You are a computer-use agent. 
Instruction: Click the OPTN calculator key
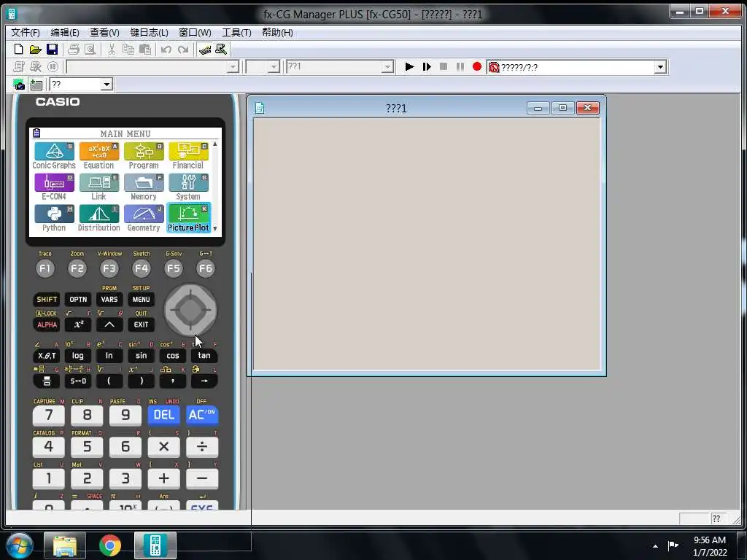(78, 299)
